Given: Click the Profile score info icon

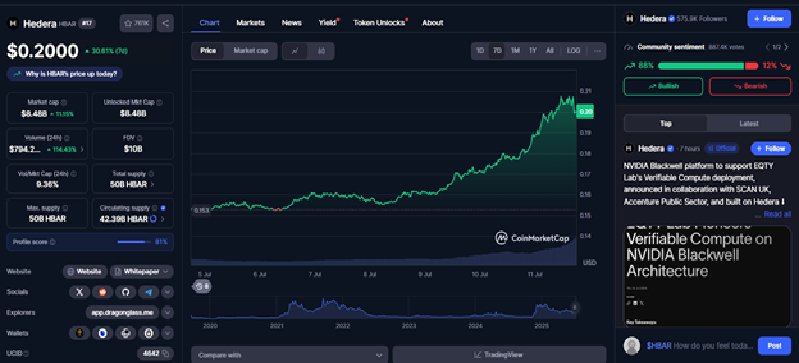Looking at the screenshot, I should [53, 242].
